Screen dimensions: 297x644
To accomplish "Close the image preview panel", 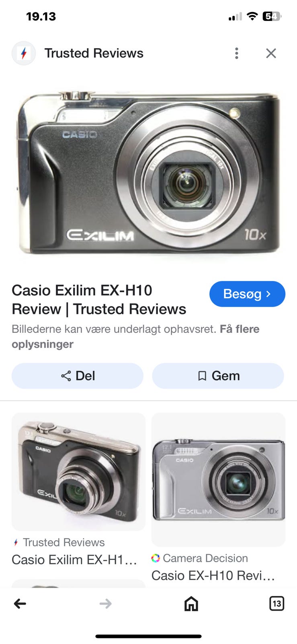I will (271, 53).
